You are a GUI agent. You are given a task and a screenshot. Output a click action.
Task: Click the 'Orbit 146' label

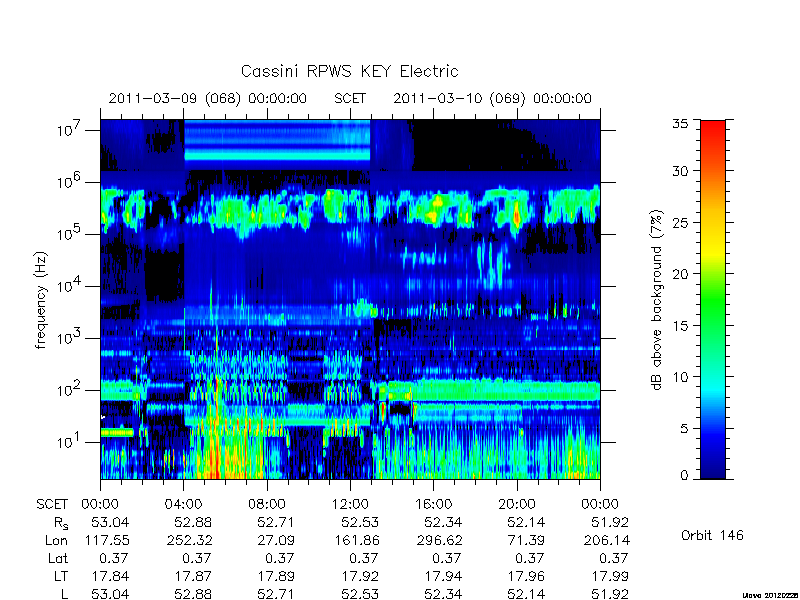point(712,535)
